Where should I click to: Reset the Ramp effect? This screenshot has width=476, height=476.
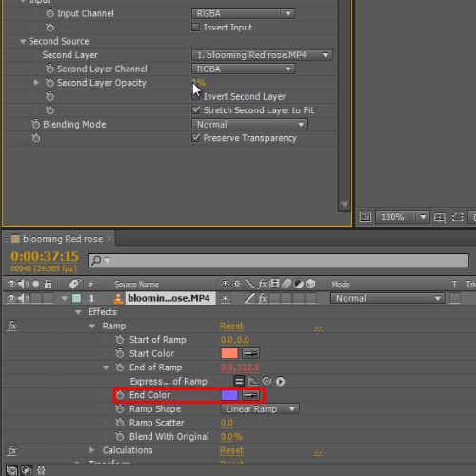[231, 326]
